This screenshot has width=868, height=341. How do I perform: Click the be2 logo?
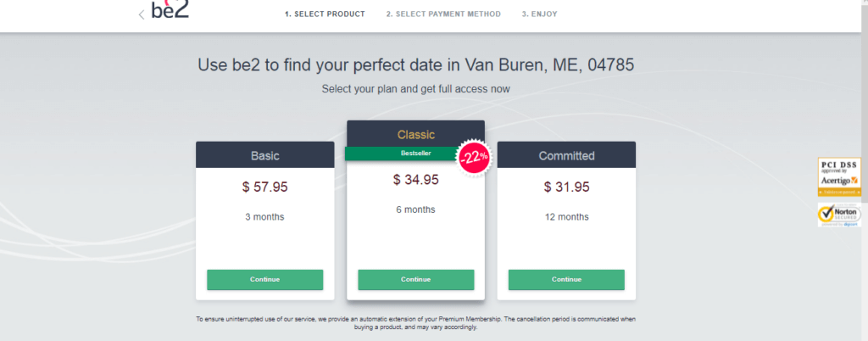170,9
